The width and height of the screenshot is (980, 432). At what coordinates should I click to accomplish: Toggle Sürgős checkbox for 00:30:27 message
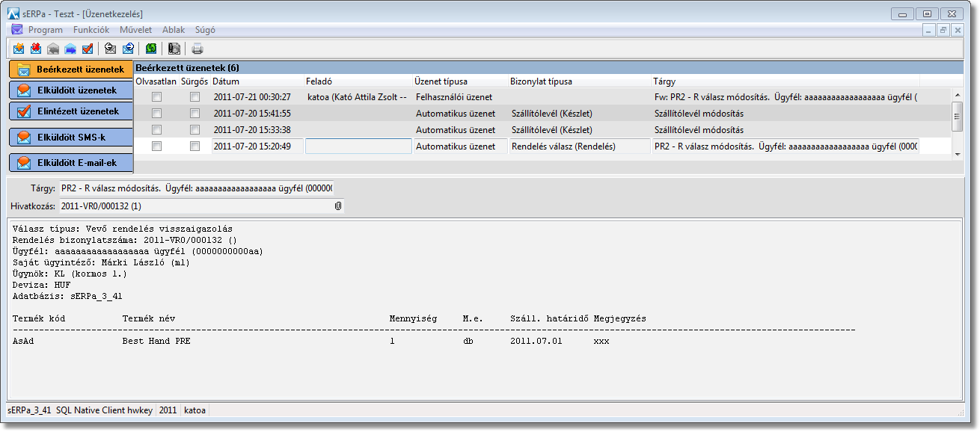click(x=195, y=97)
